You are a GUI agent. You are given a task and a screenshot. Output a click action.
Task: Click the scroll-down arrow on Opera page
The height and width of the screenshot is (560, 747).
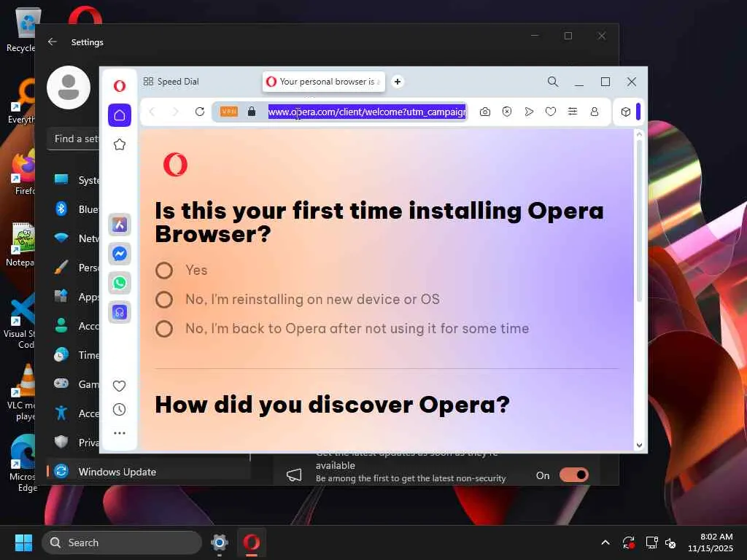coord(639,445)
